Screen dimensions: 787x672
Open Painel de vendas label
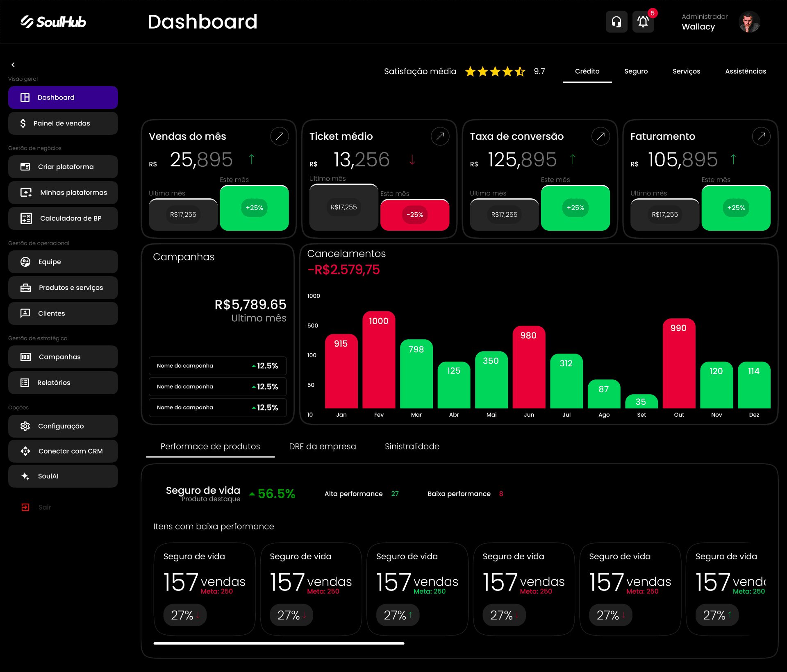click(62, 123)
